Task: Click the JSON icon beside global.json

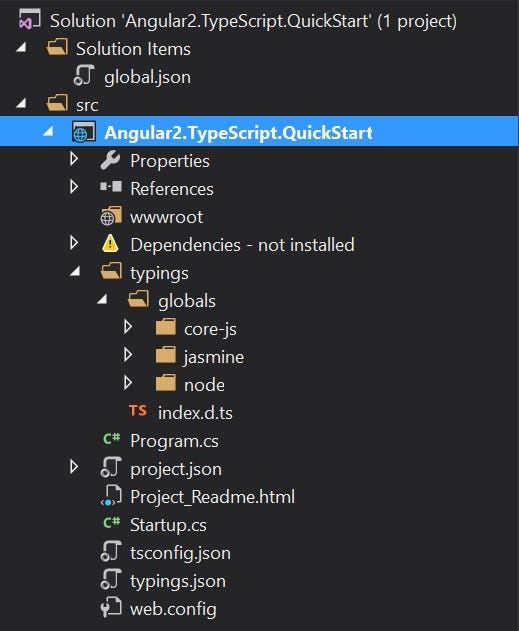Action: [x=84, y=76]
